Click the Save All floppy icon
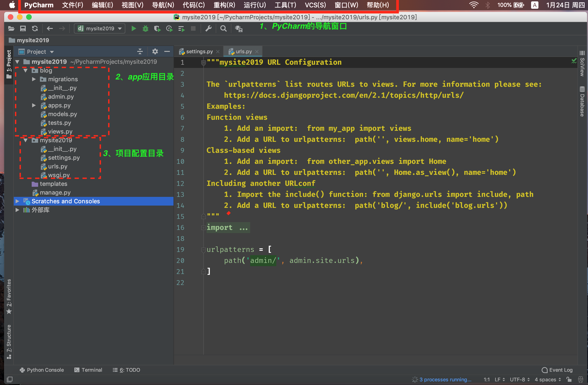The image size is (588, 385). pyautogui.click(x=23, y=29)
